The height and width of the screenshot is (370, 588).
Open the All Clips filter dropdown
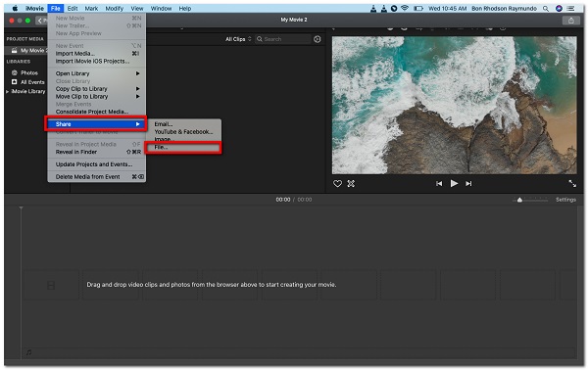tap(238, 39)
